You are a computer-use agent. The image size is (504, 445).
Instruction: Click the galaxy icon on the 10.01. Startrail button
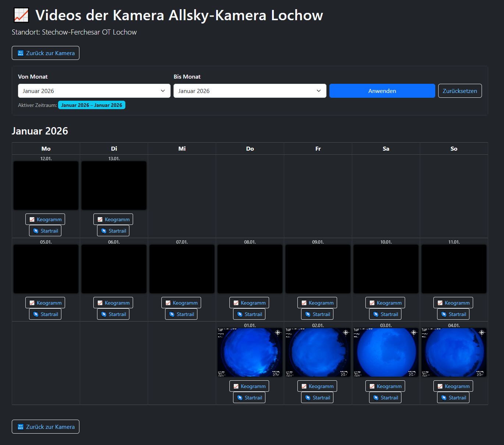coord(375,314)
